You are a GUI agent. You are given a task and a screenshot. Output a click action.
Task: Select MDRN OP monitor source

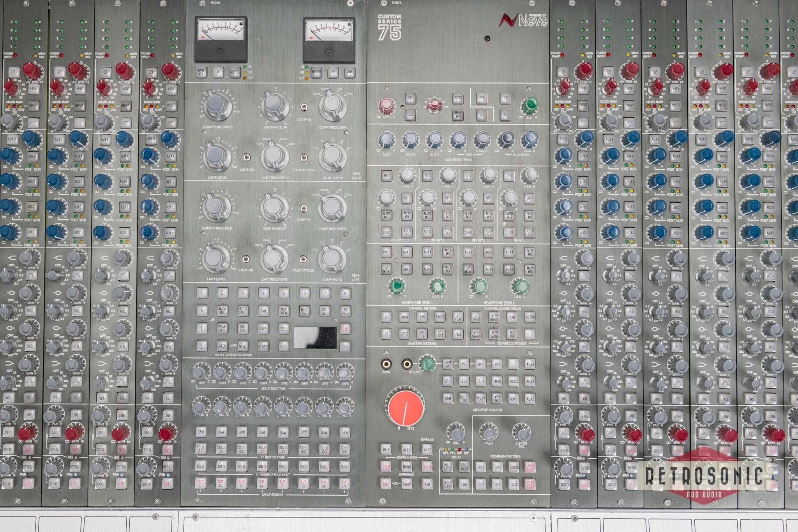pyautogui.click(x=481, y=398)
